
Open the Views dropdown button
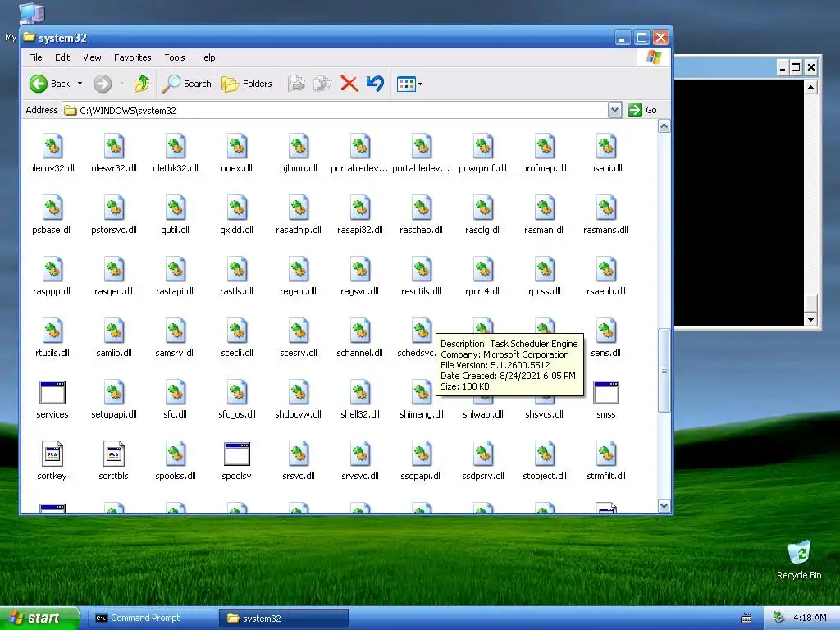[410, 84]
